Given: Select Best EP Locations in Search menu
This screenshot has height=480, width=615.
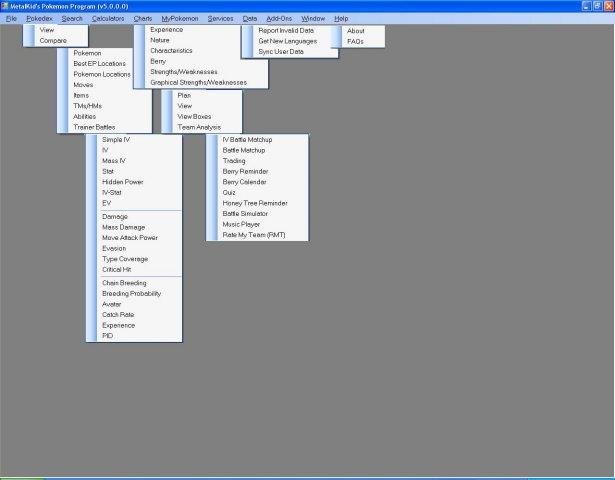Looking at the screenshot, I should tap(100, 64).
